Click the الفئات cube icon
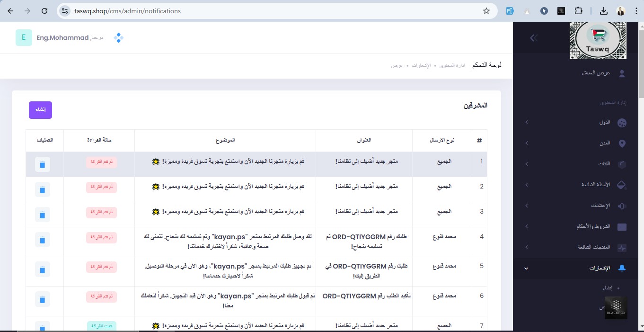 tap(622, 164)
